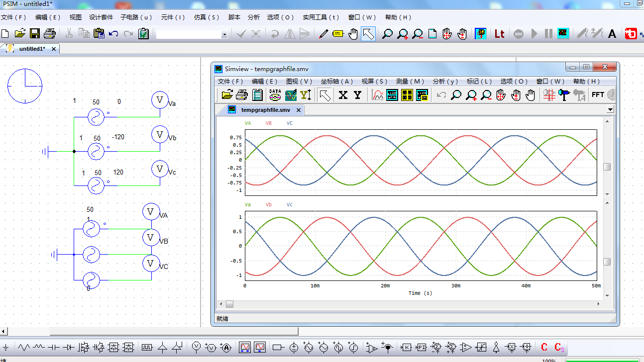
Task: Open LTspice link via the Lt icon
Action: [x=499, y=34]
